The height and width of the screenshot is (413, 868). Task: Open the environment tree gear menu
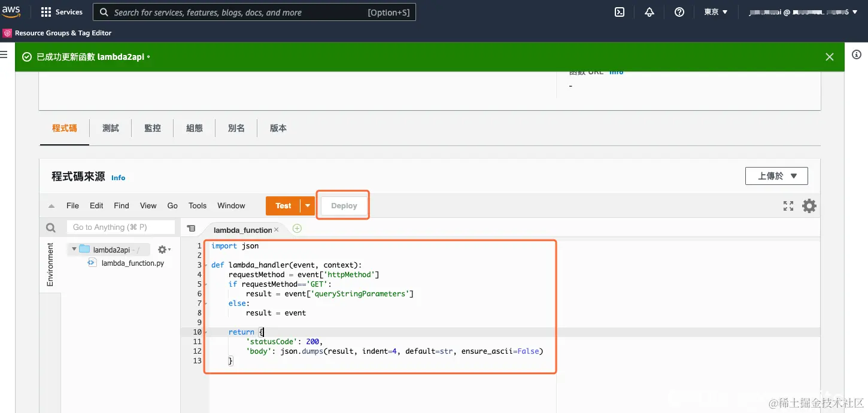pyautogui.click(x=164, y=250)
